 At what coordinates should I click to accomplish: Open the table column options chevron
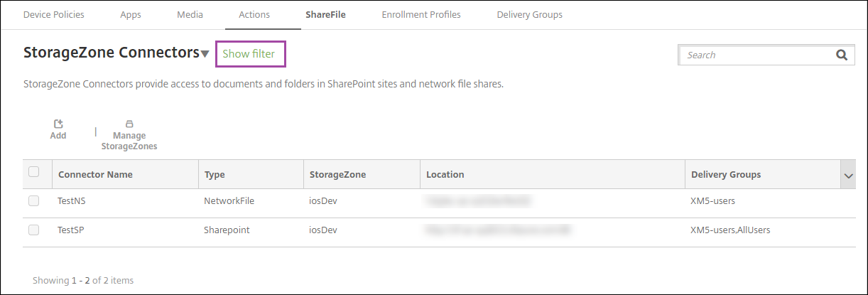coord(847,175)
